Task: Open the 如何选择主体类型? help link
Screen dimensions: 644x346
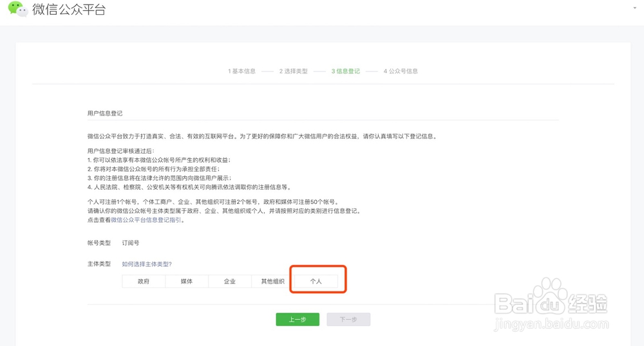Action: [147, 264]
